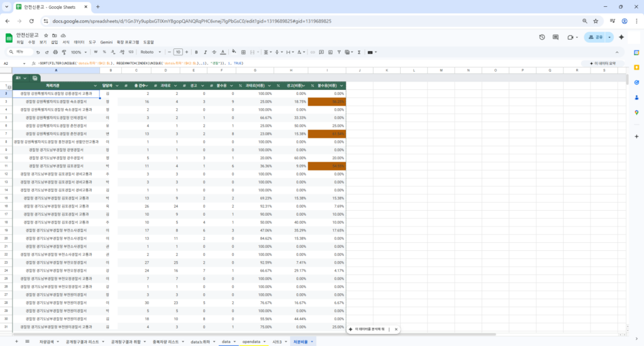
Task: Open Google Maps side panel icon
Action: click(636, 112)
